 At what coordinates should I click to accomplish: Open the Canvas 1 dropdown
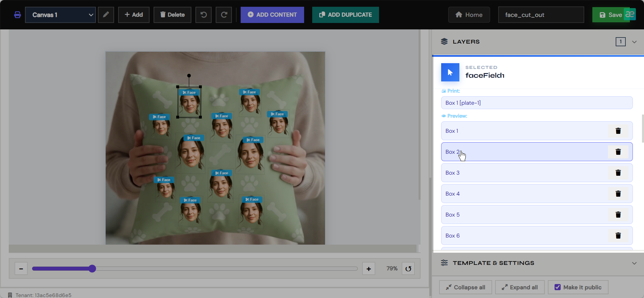[60, 15]
